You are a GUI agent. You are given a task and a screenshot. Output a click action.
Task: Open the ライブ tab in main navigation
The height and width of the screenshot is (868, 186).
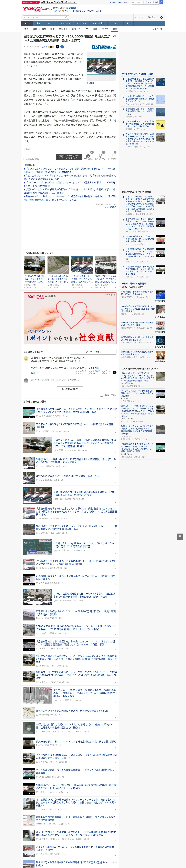(49, 24)
